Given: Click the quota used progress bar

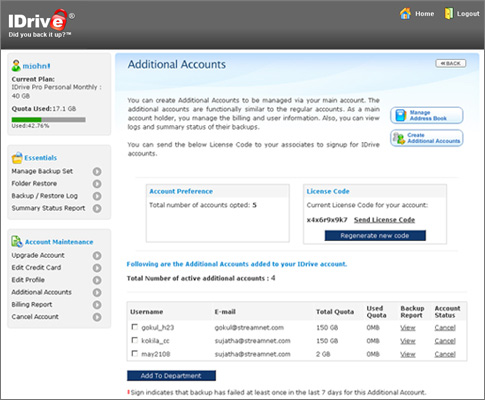Looking at the screenshot, I should [x=49, y=119].
